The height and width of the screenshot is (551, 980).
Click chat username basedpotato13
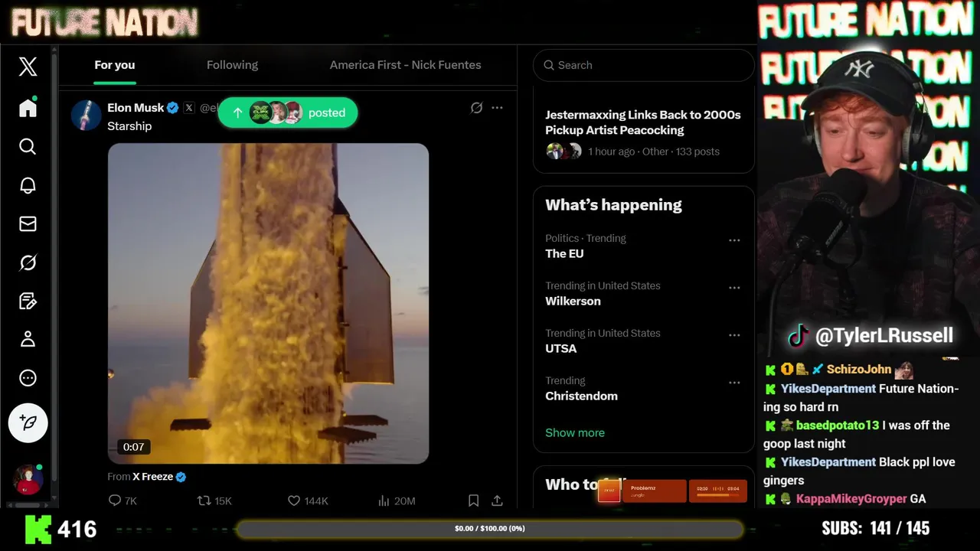[838, 425]
